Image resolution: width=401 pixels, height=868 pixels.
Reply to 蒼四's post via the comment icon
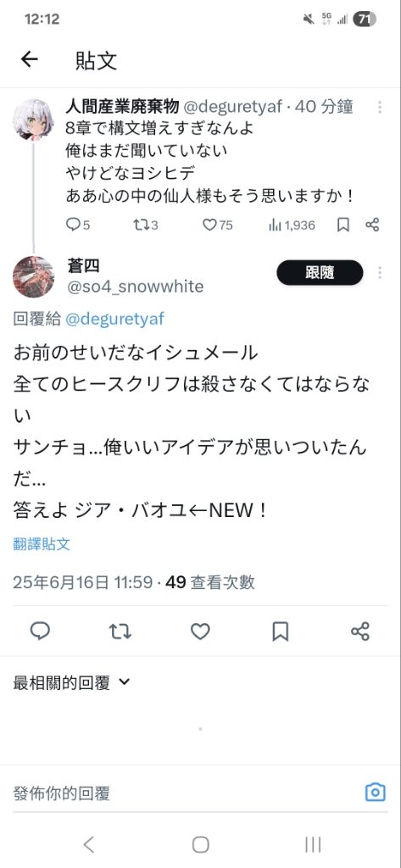click(x=40, y=631)
